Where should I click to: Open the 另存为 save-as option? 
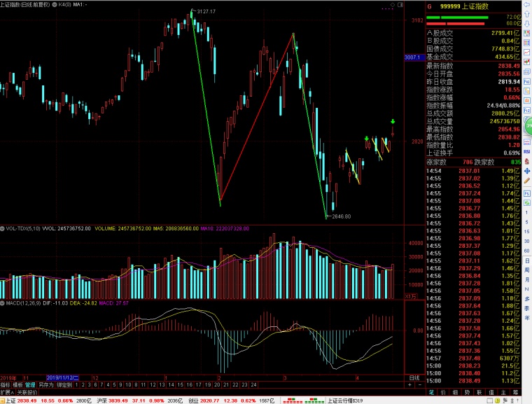point(46,384)
